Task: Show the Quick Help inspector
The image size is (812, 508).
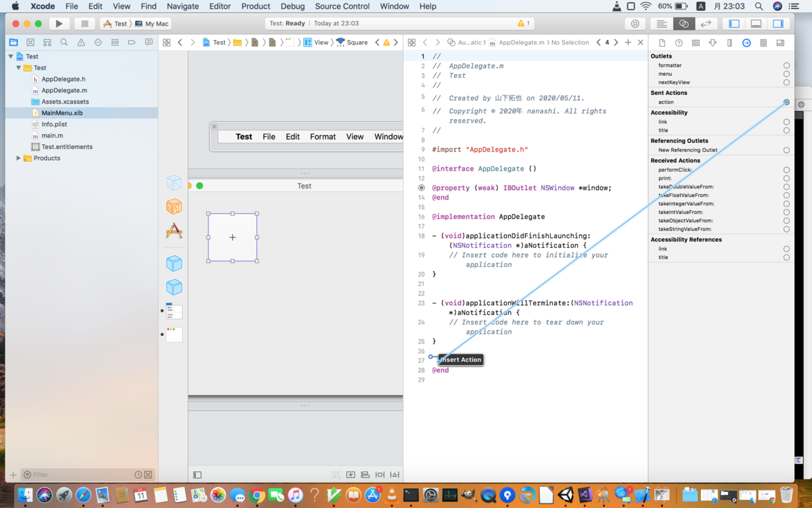Action: pos(679,43)
